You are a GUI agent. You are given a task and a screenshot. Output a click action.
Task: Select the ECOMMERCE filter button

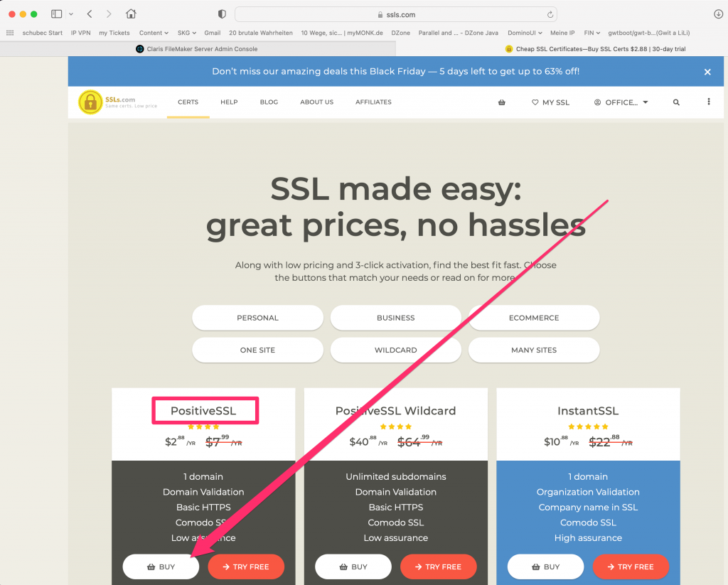click(x=534, y=318)
